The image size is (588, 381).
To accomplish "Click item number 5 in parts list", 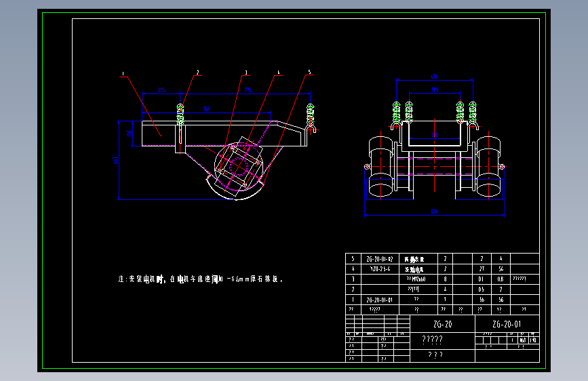I will click(353, 259).
